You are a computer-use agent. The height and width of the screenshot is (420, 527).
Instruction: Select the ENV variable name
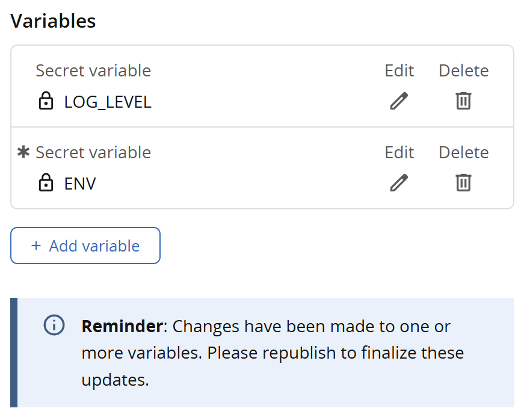click(x=78, y=183)
